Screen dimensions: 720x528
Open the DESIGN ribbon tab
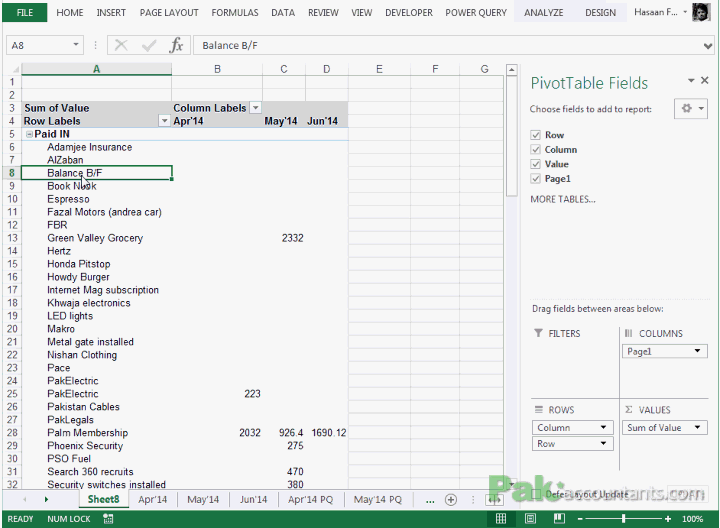pyautogui.click(x=601, y=13)
